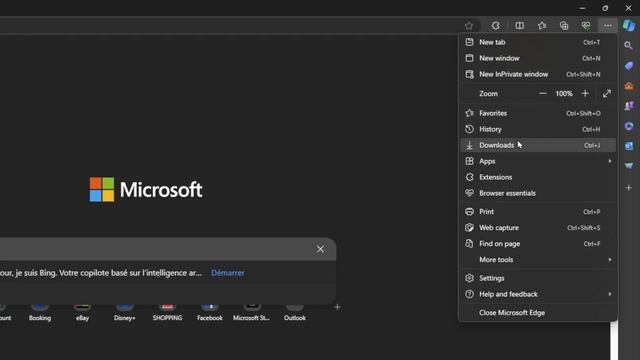Click the Settings and more ellipsis button
The height and width of the screenshot is (360, 640).
[608, 26]
